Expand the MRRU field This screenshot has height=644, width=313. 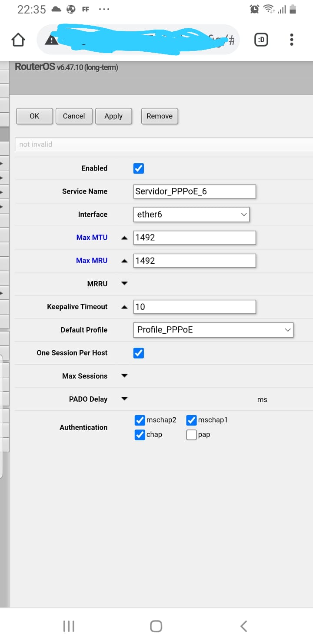pos(124,283)
